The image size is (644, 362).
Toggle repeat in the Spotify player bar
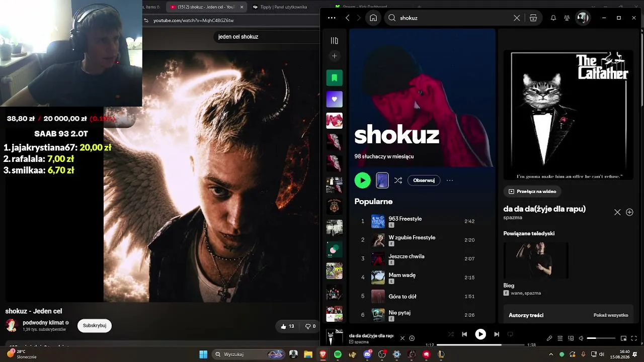[x=510, y=334]
